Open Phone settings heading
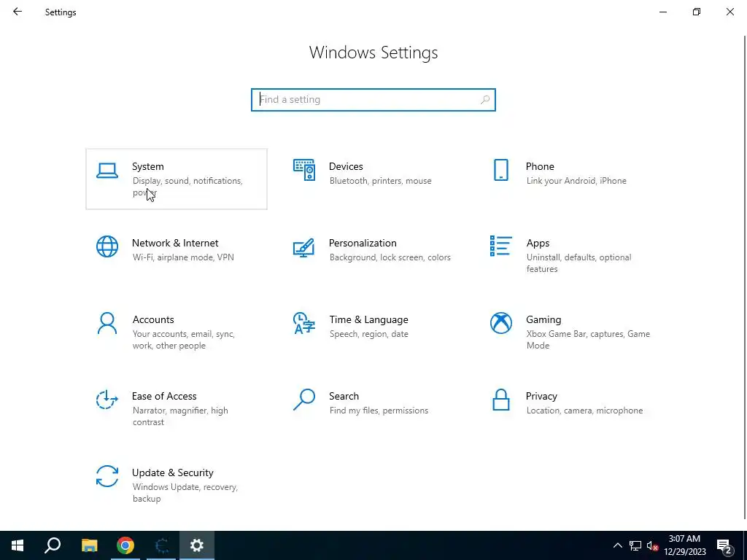This screenshot has width=747, height=560. pyautogui.click(x=540, y=166)
